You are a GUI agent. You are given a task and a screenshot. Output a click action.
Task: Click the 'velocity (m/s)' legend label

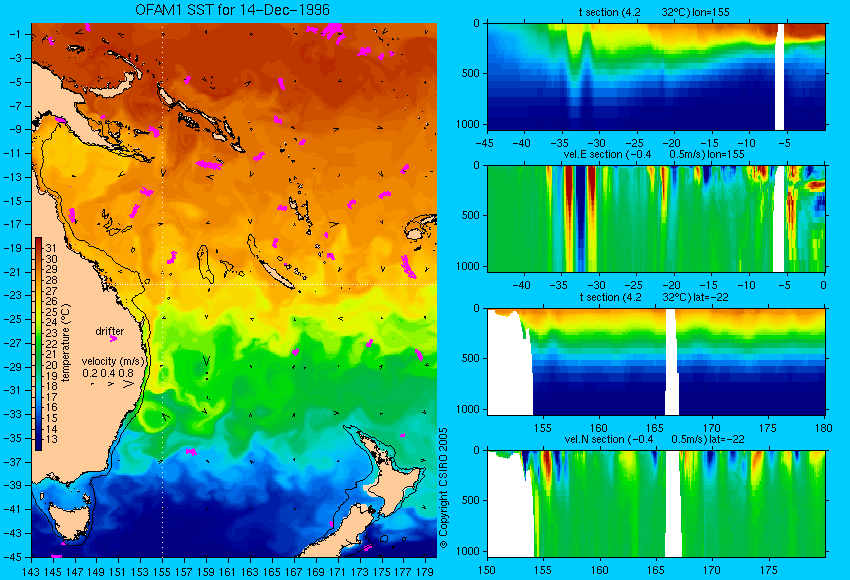pos(113,361)
